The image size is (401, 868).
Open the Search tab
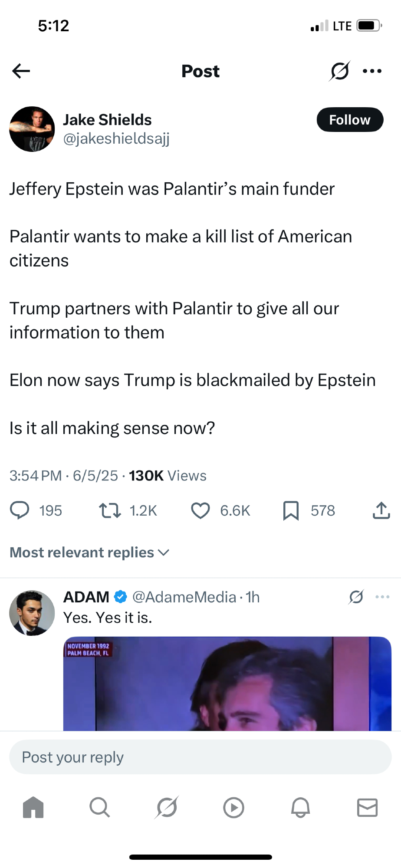100,808
